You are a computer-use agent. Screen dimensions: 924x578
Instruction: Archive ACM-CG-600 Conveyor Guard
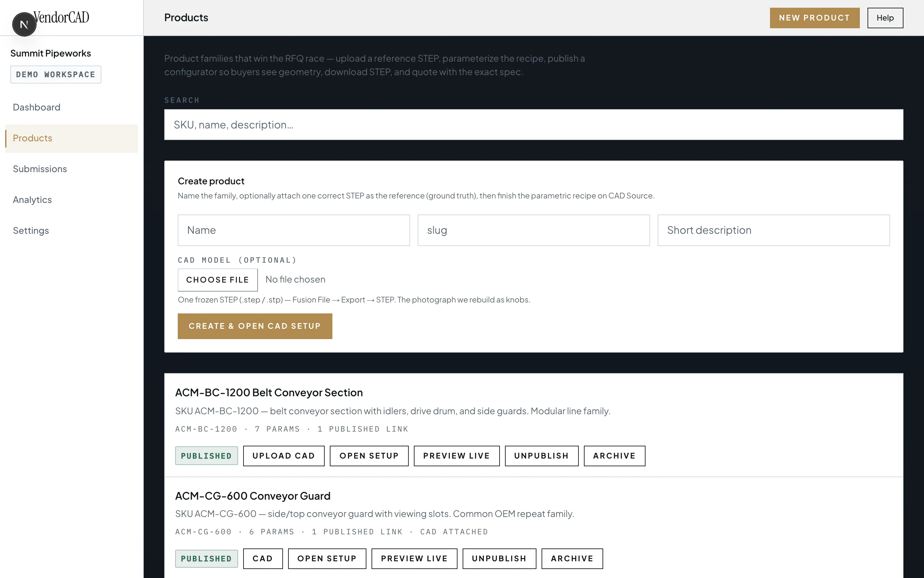point(572,558)
